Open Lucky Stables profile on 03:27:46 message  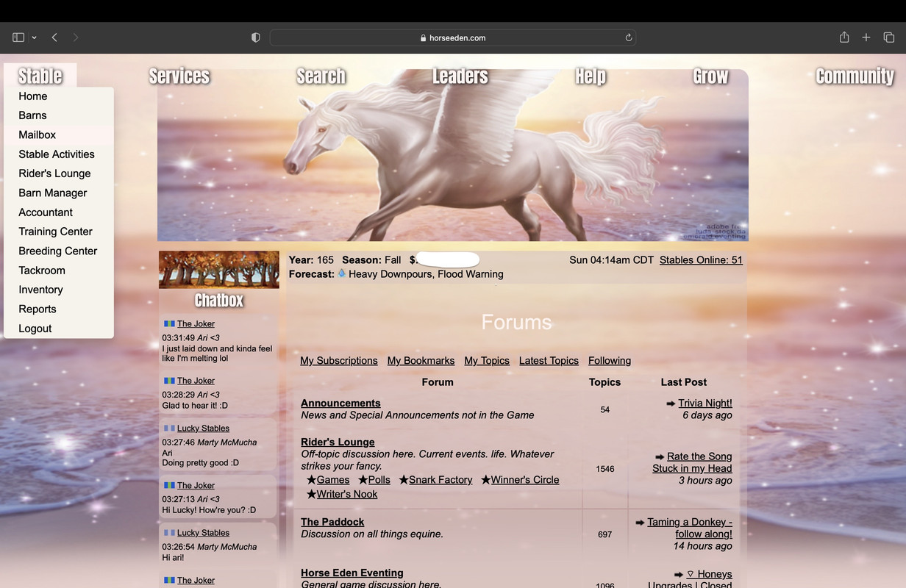click(x=203, y=428)
